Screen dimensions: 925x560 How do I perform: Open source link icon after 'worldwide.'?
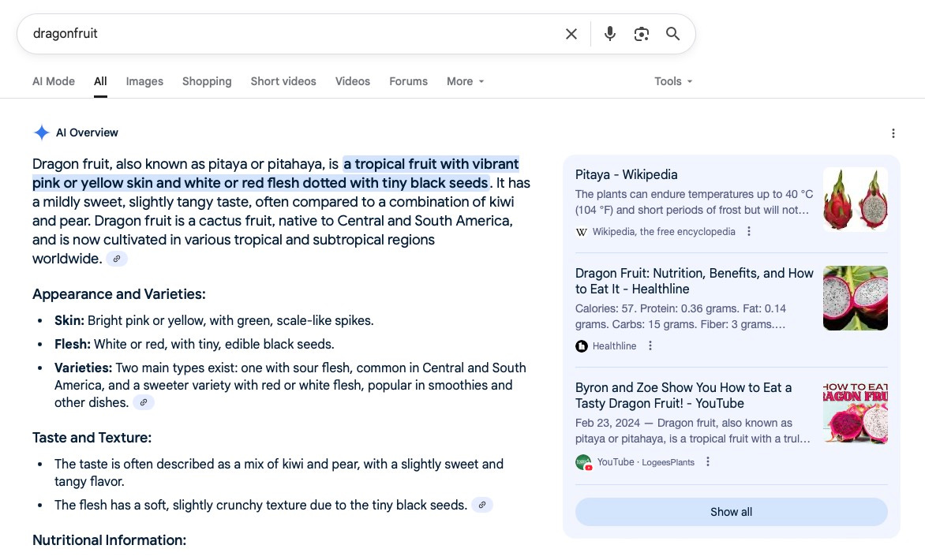point(117,259)
